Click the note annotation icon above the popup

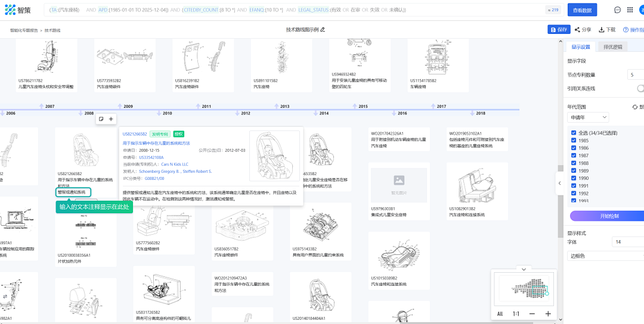coord(101,119)
